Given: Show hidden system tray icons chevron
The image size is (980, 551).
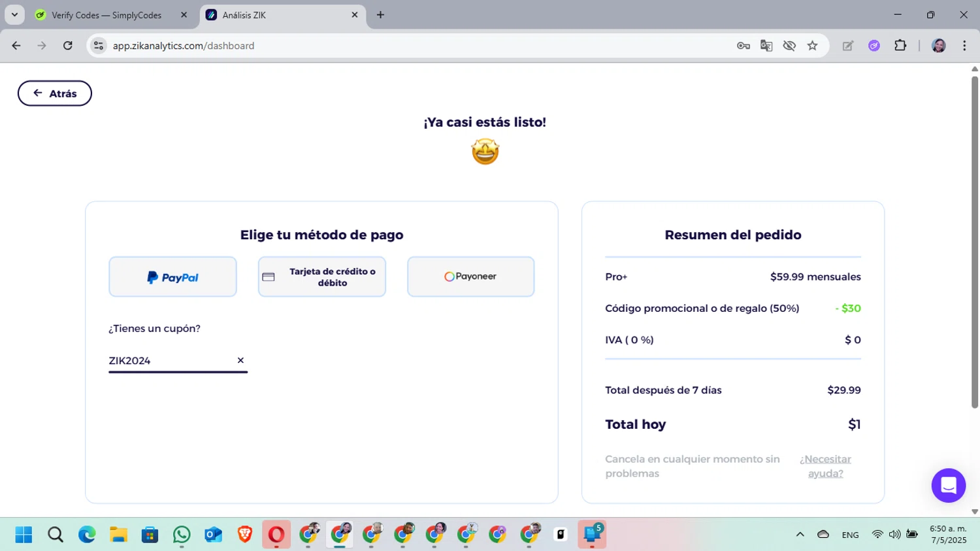Looking at the screenshot, I should [x=800, y=535].
